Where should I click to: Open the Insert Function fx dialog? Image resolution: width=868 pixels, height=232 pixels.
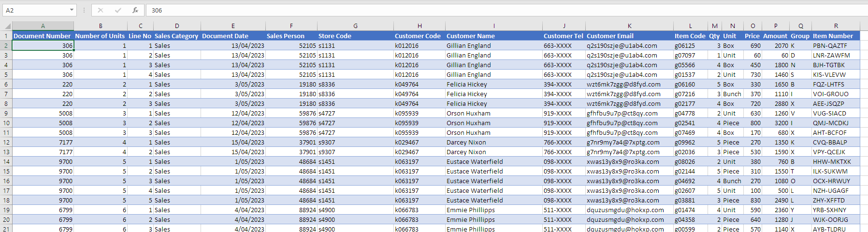pyautogui.click(x=135, y=10)
